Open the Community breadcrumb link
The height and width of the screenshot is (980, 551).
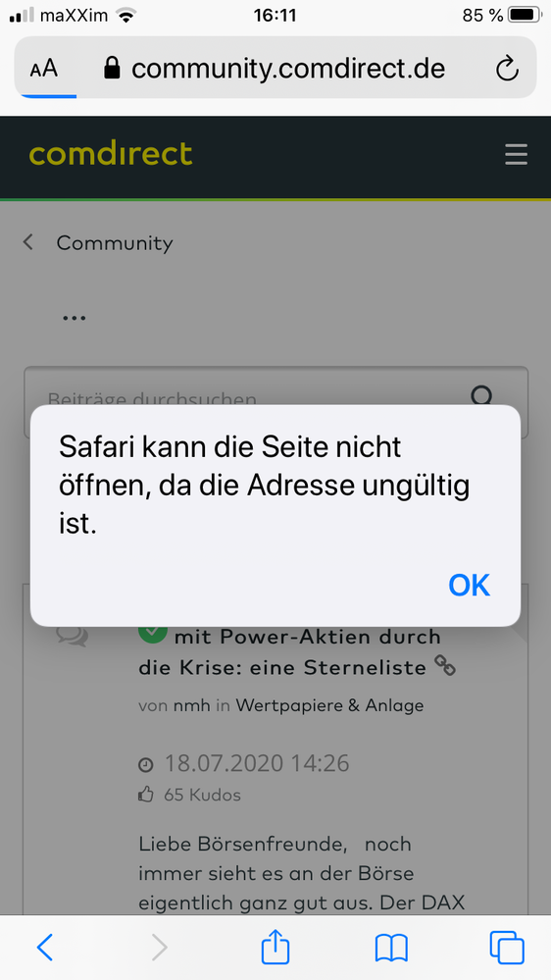[x=115, y=243]
